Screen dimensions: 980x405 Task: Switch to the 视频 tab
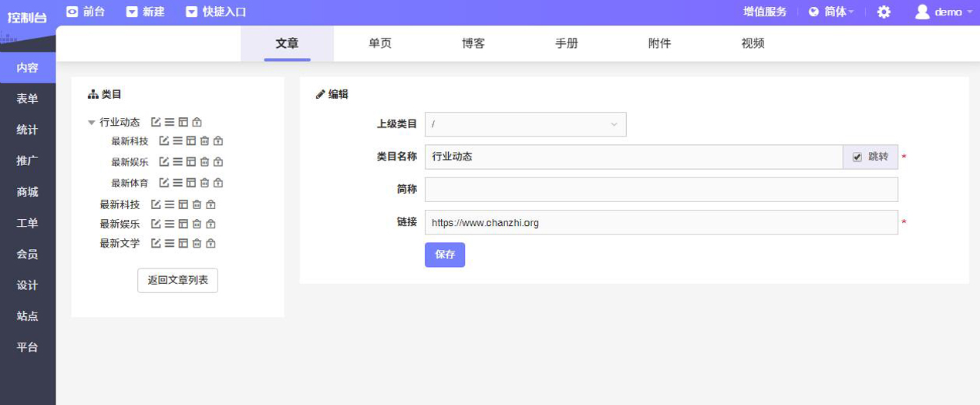[x=753, y=43]
